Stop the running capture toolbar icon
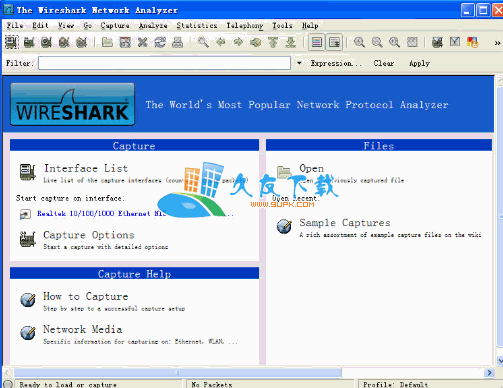 [x=64, y=42]
